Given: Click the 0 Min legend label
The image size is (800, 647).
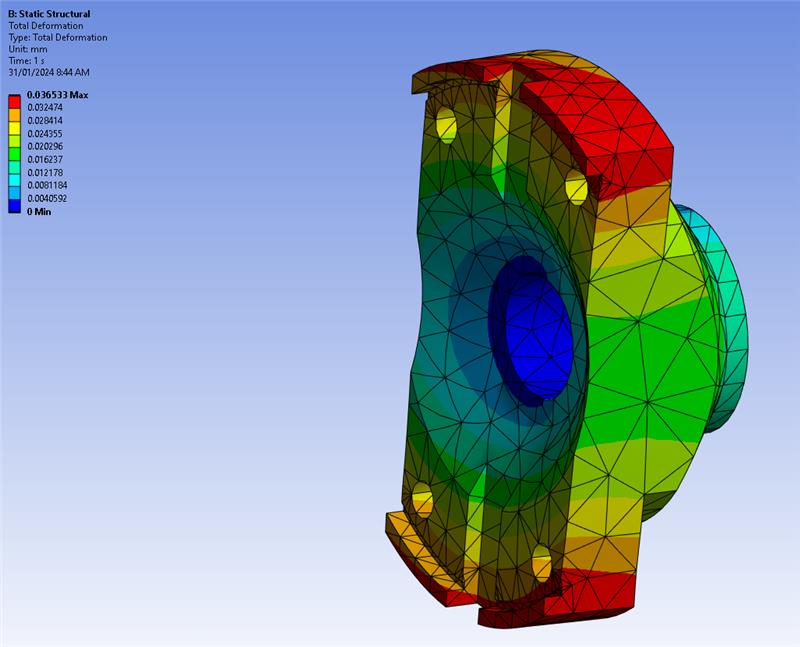Looking at the screenshot, I should pos(39,212).
